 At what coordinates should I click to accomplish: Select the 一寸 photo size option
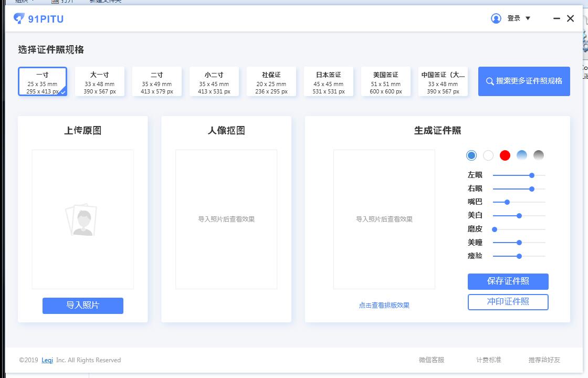(x=43, y=82)
